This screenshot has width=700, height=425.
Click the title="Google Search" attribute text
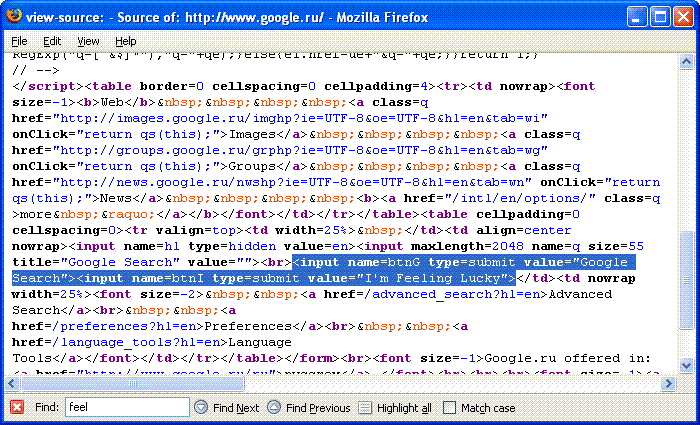point(96,262)
